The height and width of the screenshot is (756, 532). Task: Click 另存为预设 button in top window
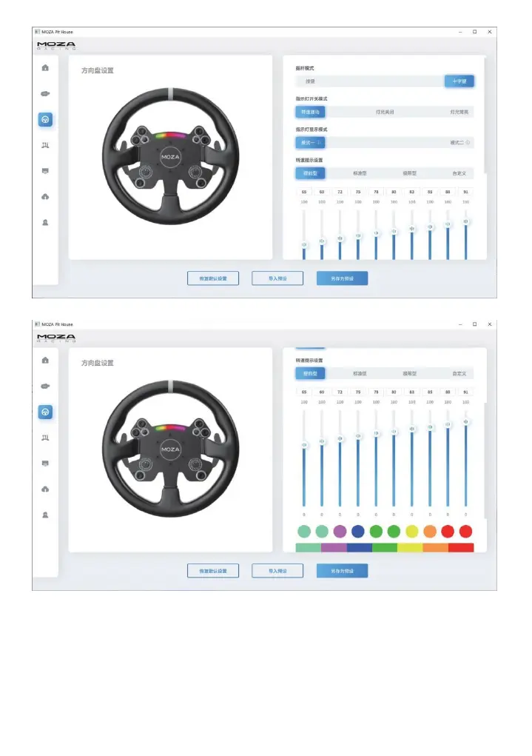(342, 278)
